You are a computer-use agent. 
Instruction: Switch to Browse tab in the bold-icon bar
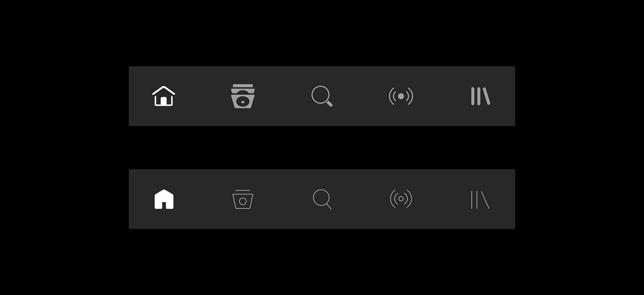tap(242, 96)
